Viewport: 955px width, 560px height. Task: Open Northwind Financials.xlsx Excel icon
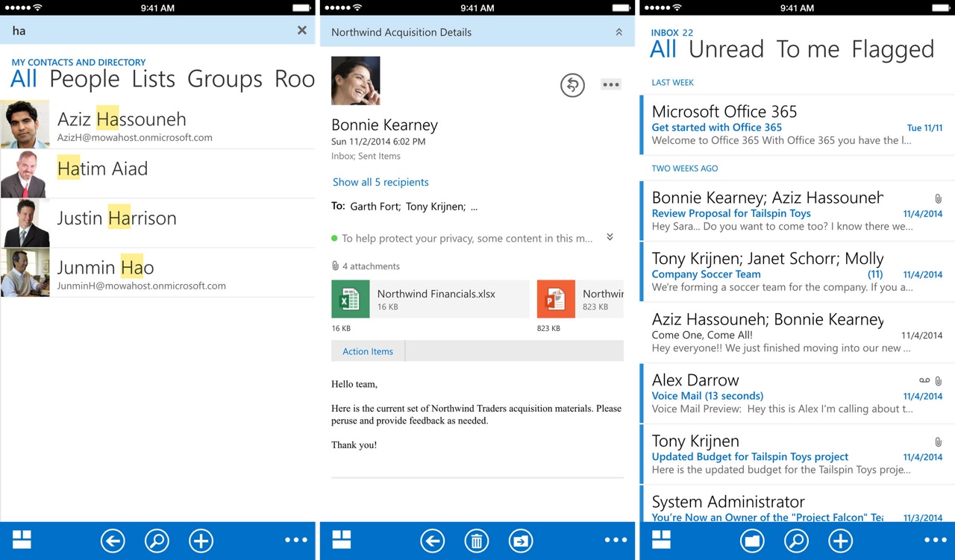[x=351, y=299]
